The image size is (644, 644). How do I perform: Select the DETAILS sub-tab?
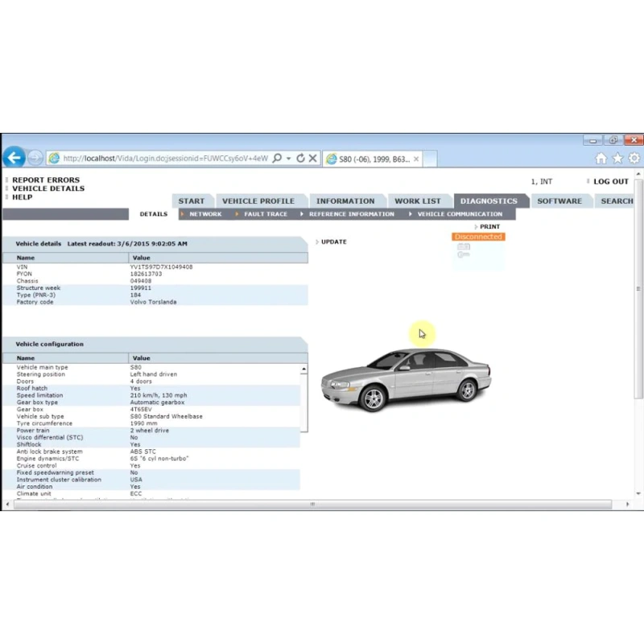click(154, 214)
